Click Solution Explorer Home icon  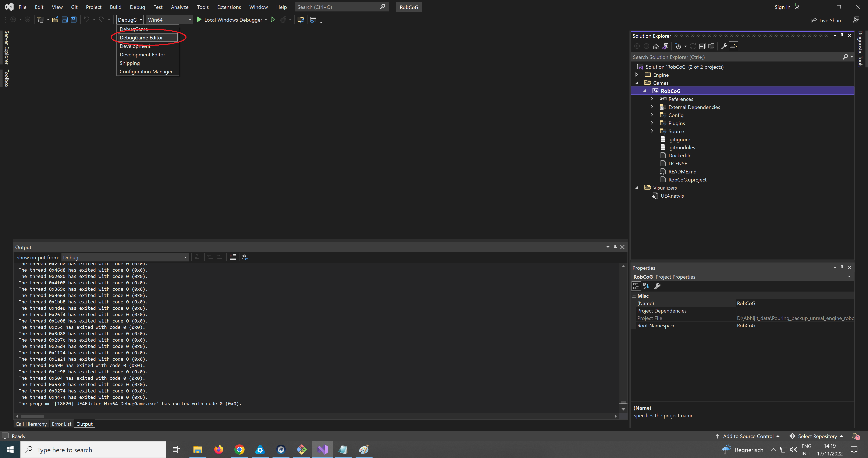[656, 46]
